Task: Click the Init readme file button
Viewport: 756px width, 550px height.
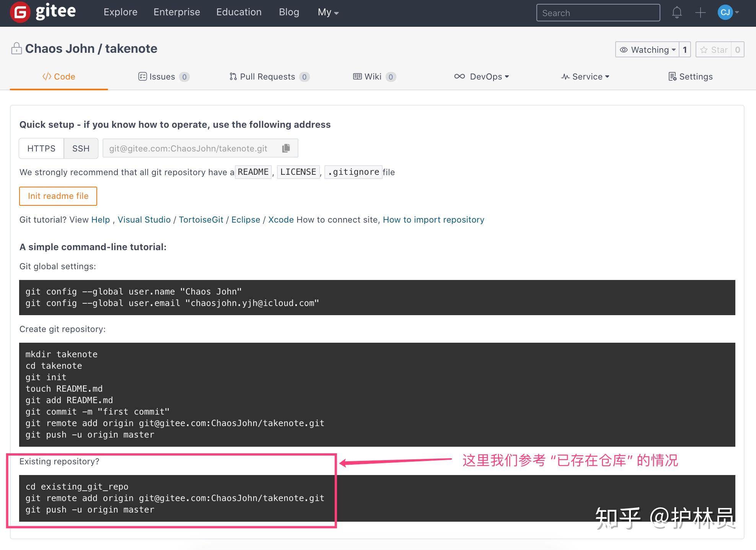Action: 58,196
